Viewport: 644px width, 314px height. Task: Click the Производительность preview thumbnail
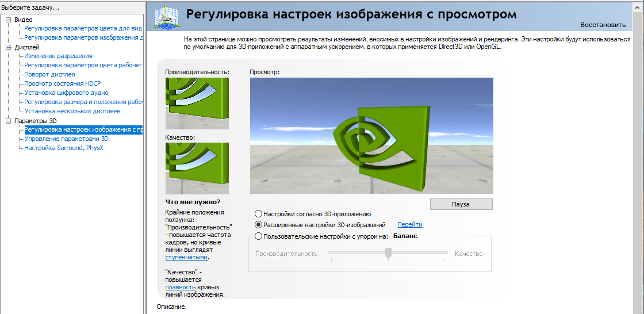197,104
